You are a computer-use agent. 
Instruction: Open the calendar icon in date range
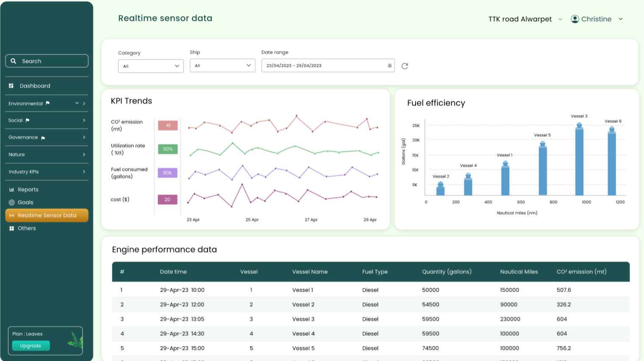tap(389, 66)
